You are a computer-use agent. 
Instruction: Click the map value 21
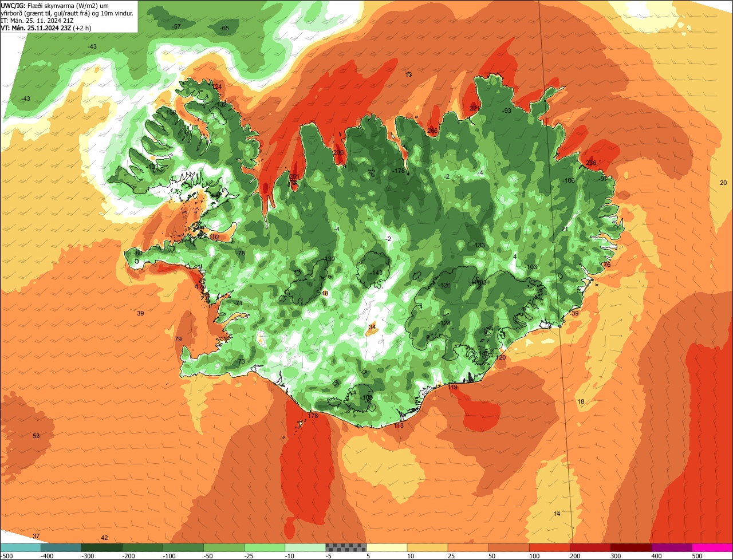click(x=565, y=229)
